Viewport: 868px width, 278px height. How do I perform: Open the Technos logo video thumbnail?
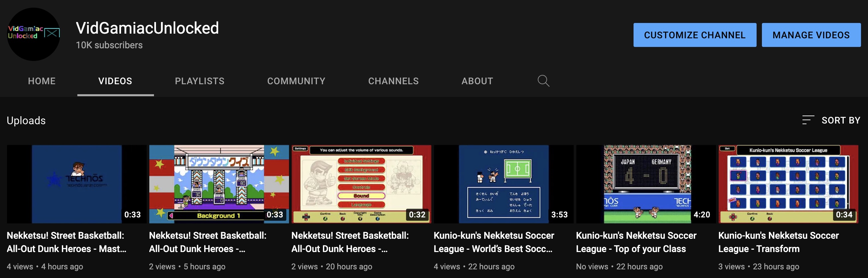[76, 184]
